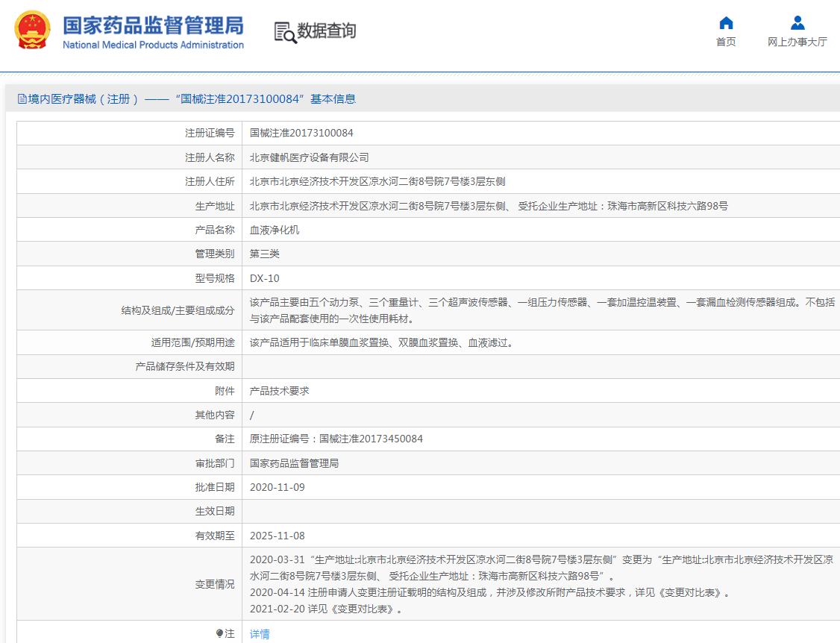
Task: Open the 首页 text link
Action: tap(726, 42)
